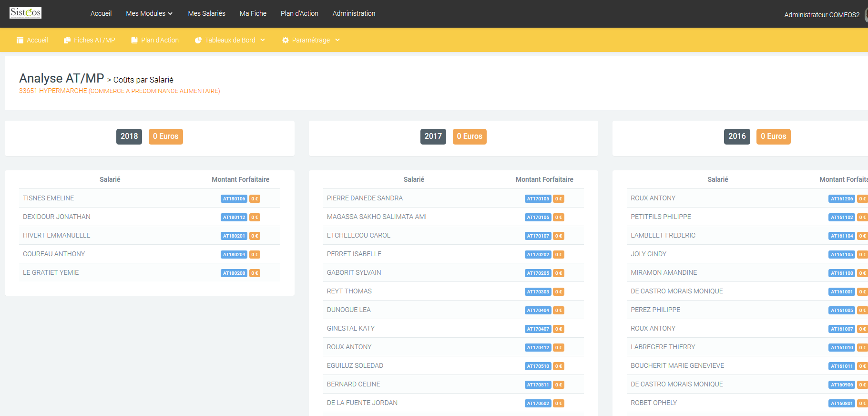
Task: Open Plan d'Action in the top dark menu
Action: click(299, 13)
